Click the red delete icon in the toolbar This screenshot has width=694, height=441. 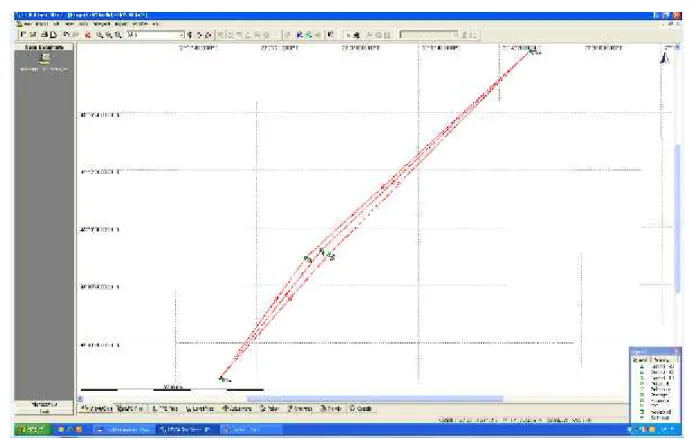(x=88, y=35)
